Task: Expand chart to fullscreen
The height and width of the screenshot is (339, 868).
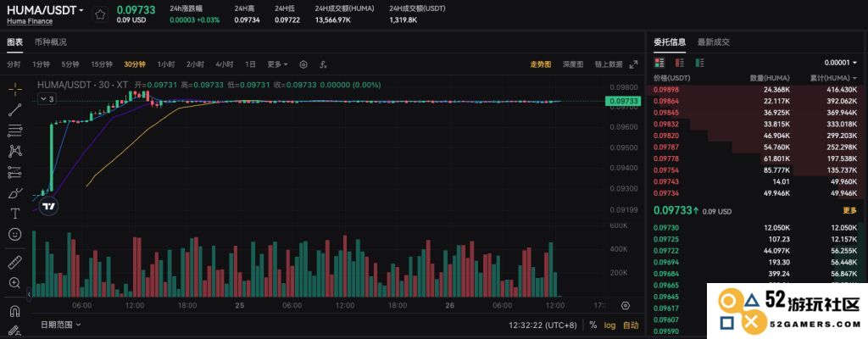Action: pyautogui.click(x=634, y=64)
